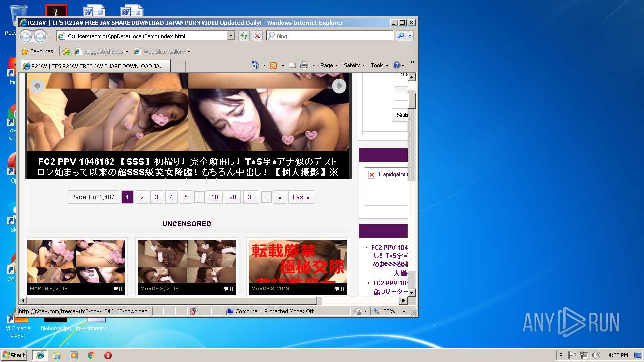Click the zoom level 100% button
This screenshot has width=644, height=362.
[385, 311]
